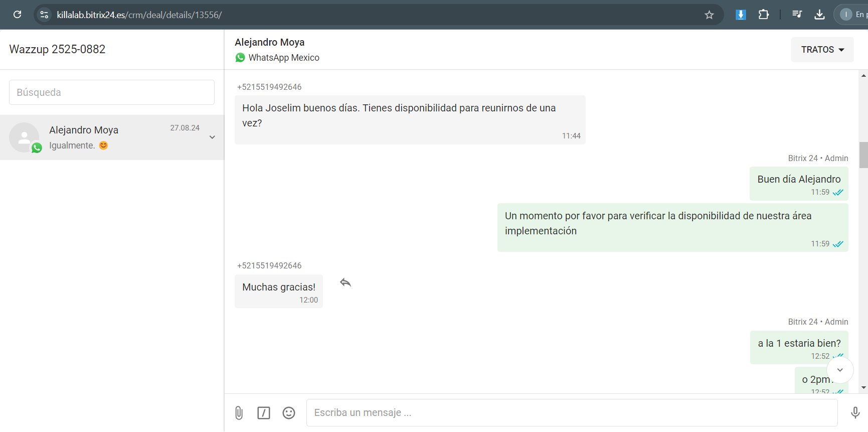868x432 pixels.
Task: Click the Alejandro Moya contact avatar
Action: tap(24, 137)
